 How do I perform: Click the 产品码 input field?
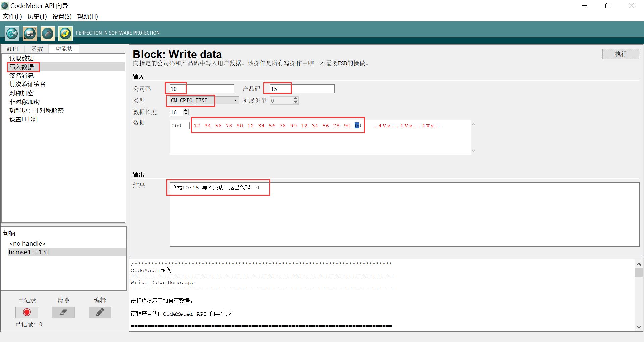[302, 89]
